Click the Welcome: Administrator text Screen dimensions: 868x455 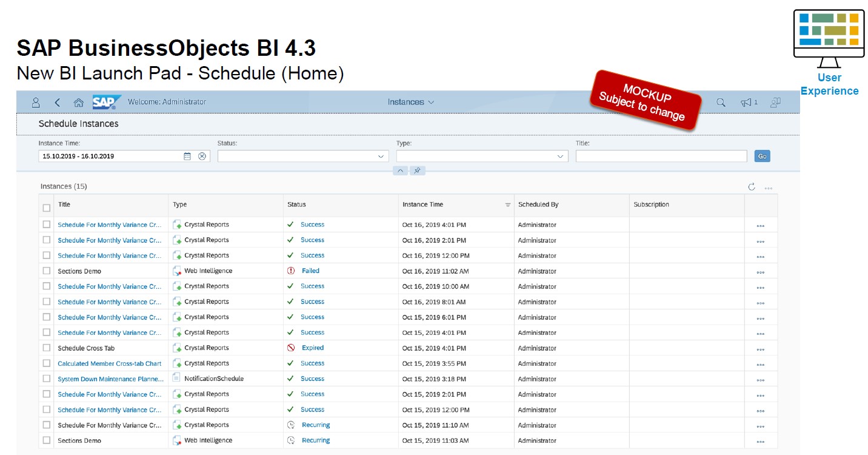[167, 102]
